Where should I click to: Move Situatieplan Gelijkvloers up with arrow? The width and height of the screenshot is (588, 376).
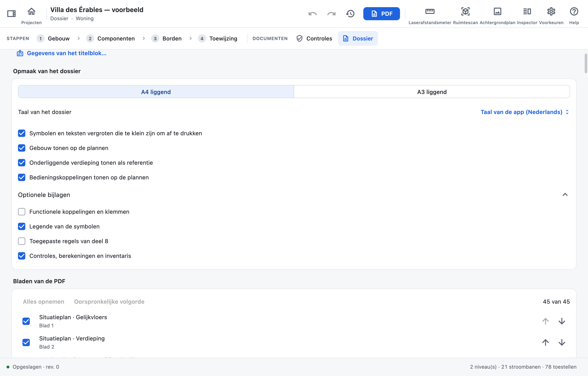pos(546,321)
